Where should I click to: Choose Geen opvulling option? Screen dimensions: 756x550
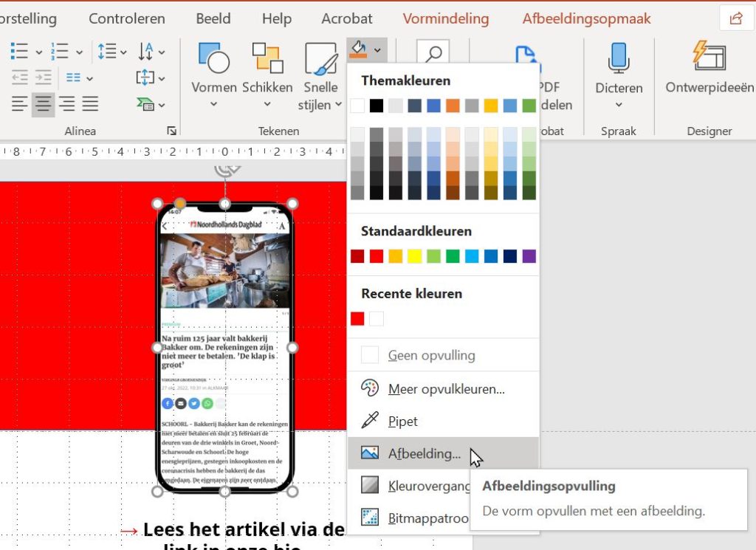(431, 355)
